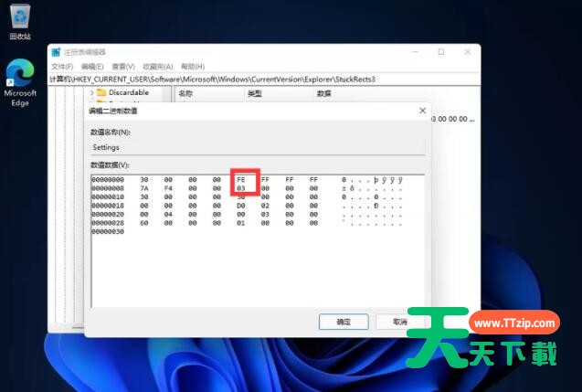Viewport: 582px width, 392px height.
Task: Open the 帮助(H) menu
Action: [x=193, y=67]
